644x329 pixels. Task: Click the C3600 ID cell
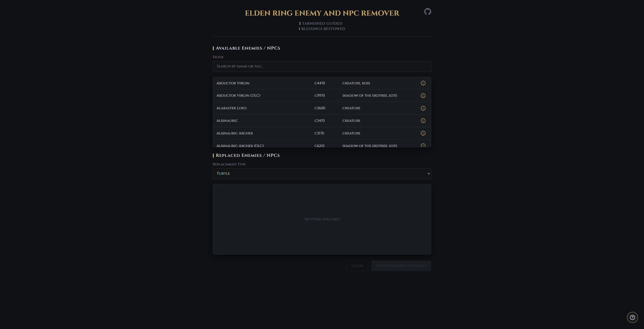coord(320,108)
